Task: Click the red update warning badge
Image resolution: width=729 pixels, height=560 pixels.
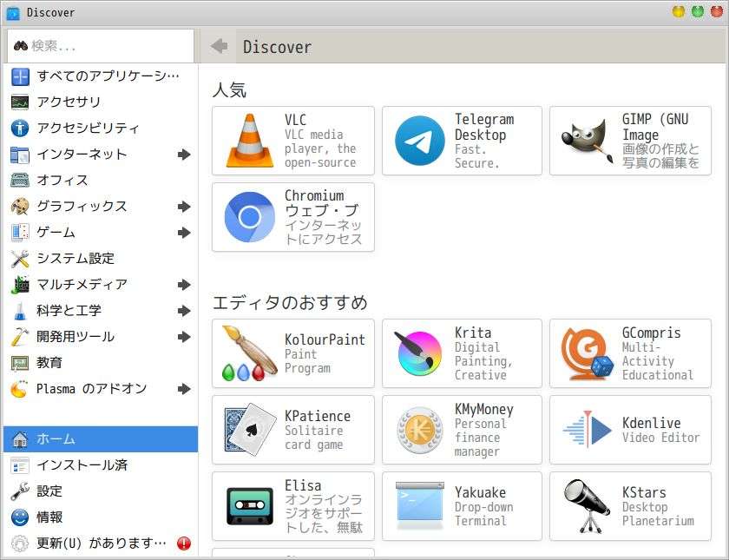Action: pyautogui.click(x=184, y=544)
